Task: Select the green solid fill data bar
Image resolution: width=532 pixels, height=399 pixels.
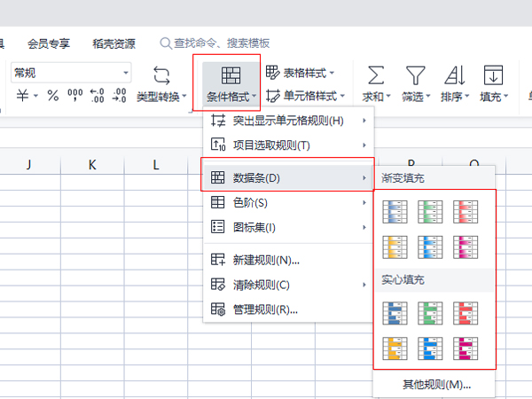Action: 434,313
